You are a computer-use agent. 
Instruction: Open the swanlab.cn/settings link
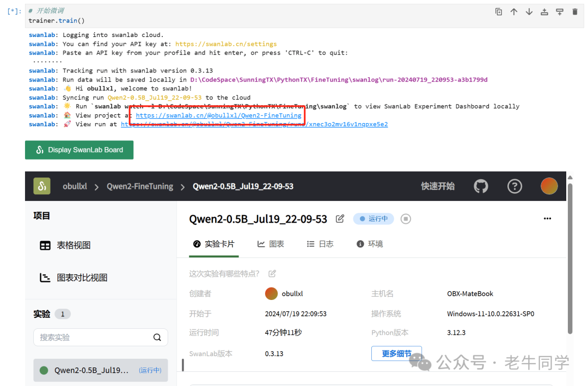[226, 44]
